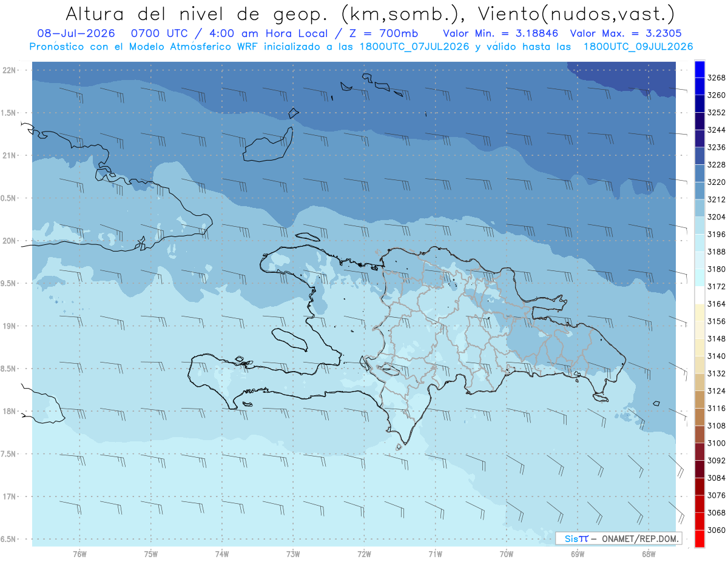Click the '71W' longitude label
The image size is (728, 562).
click(435, 554)
